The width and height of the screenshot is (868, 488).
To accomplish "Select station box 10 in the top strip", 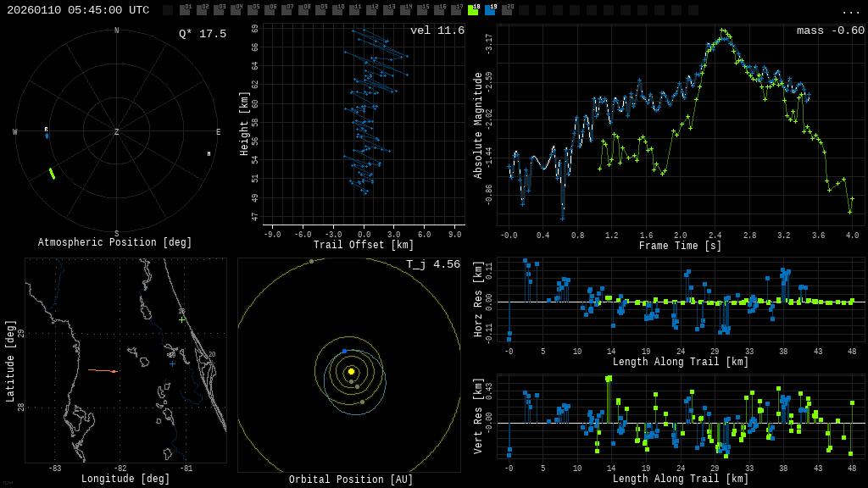I will [x=337, y=10].
